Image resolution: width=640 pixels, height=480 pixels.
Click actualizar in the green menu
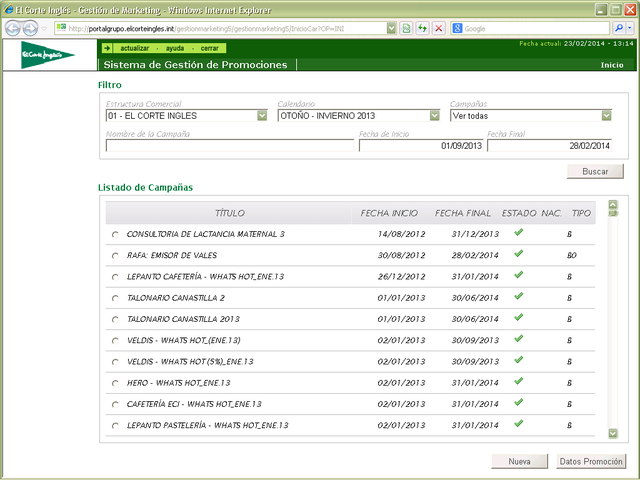[x=135, y=48]
